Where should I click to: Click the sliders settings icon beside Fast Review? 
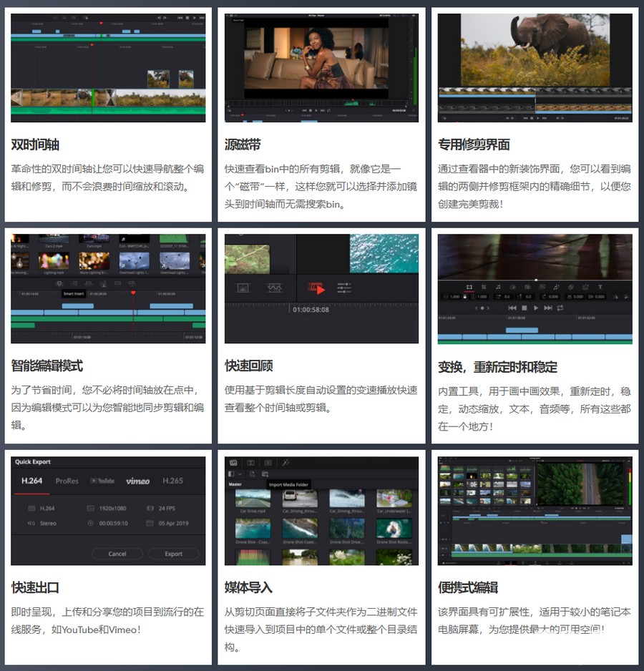[x=344, y=288]
